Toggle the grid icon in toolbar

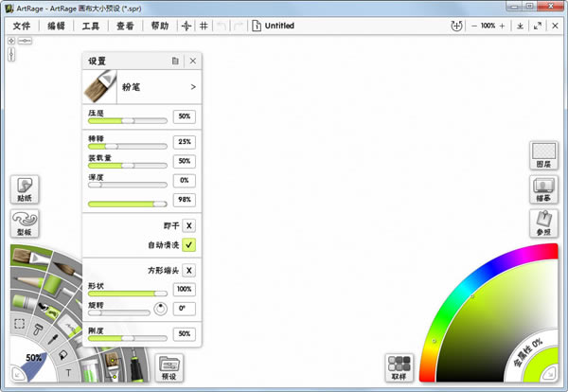coord(204,26)
